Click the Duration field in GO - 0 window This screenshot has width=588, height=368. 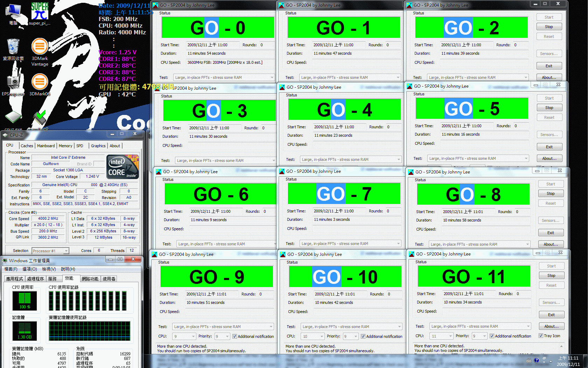[x=230, y=54]
